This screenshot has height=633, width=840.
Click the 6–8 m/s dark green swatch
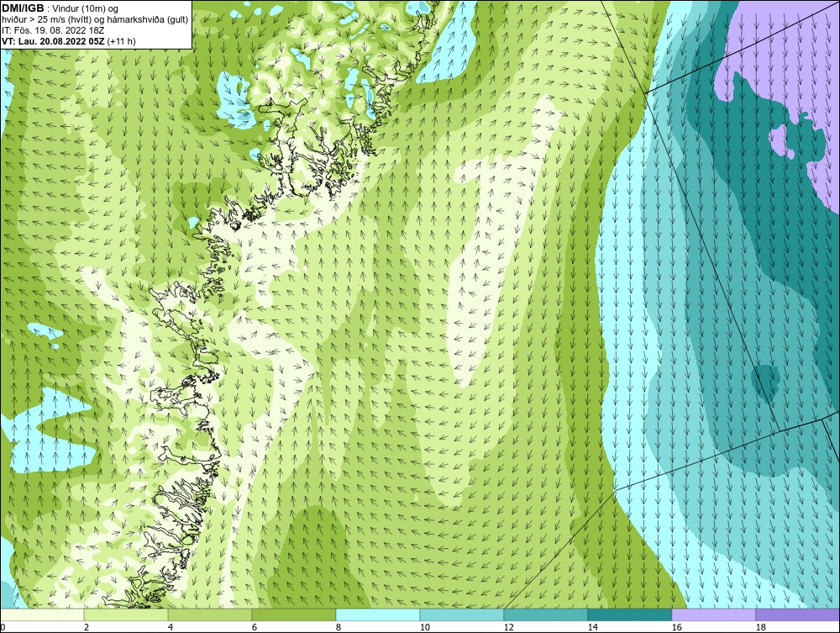(x=294, y=615)
